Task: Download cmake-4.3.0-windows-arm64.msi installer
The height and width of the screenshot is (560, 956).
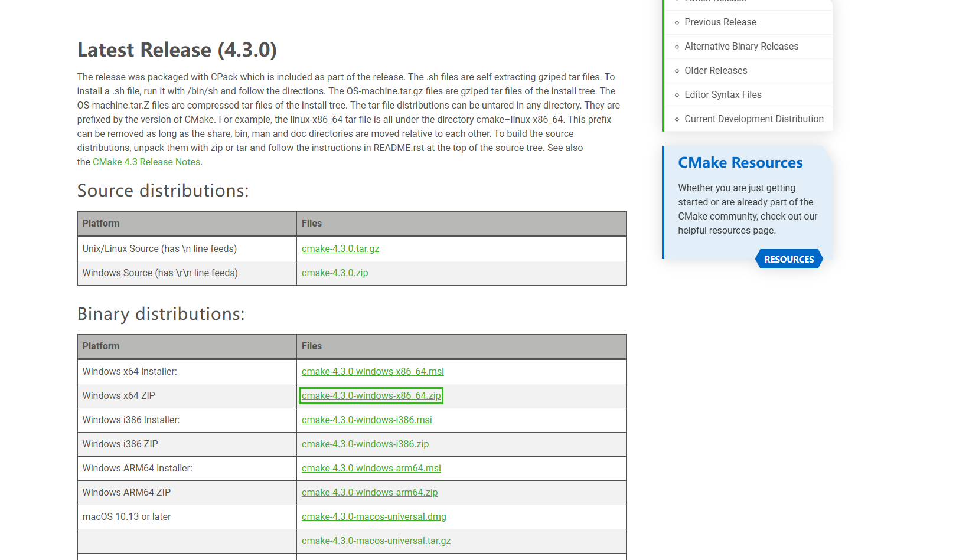Action: coord(371,469)
